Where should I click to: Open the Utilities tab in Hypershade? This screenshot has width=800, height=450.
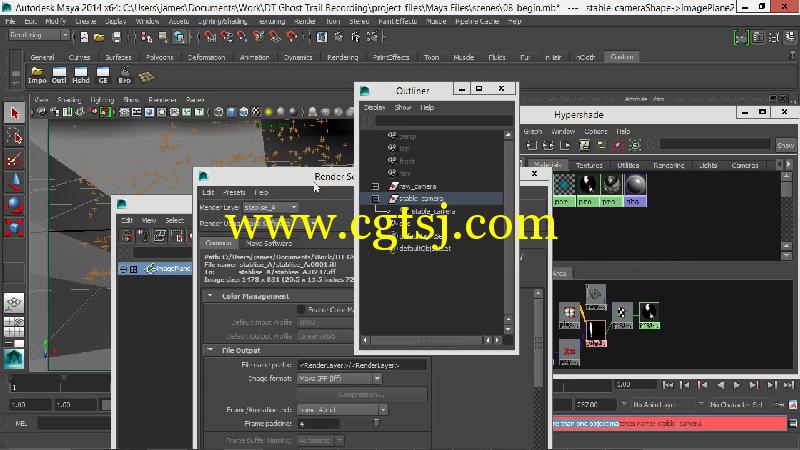[x=628, y=165]
